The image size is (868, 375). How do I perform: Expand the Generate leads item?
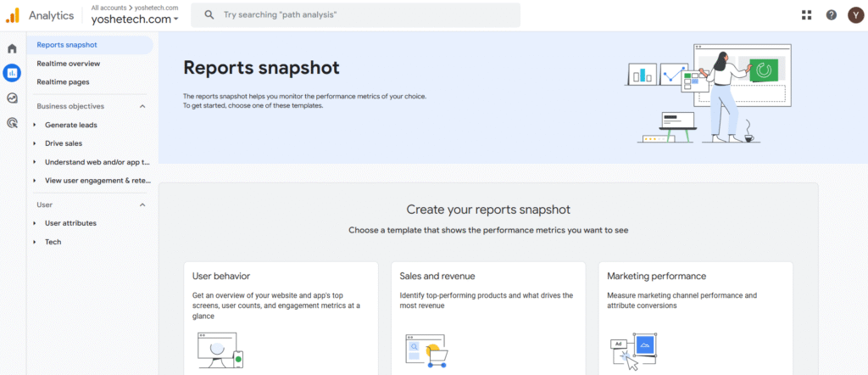coord(70,125)
